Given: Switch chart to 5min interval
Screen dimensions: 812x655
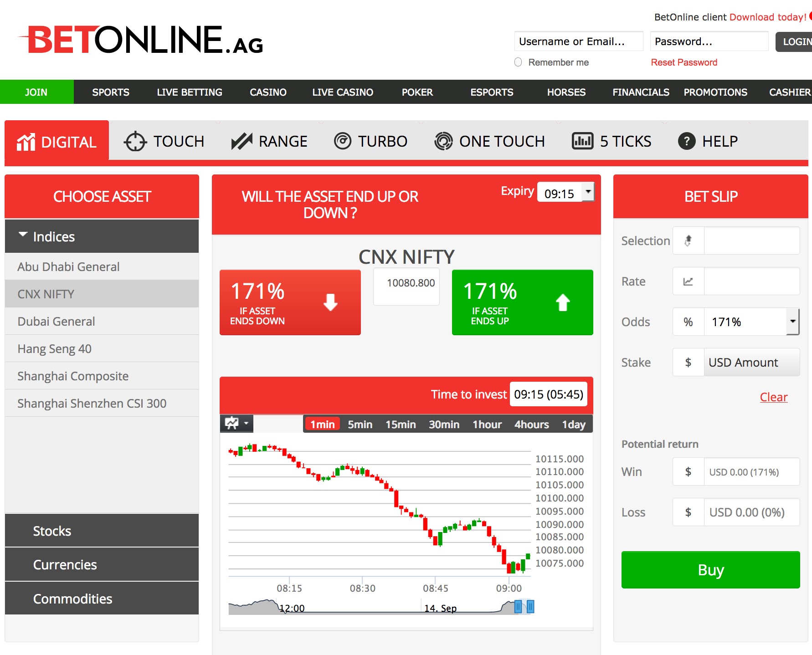Looking at the screenshot, I should tap(360, 425).
